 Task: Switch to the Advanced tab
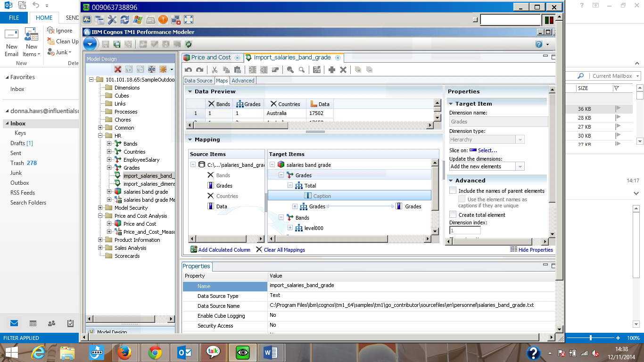[x=243, y=81]
